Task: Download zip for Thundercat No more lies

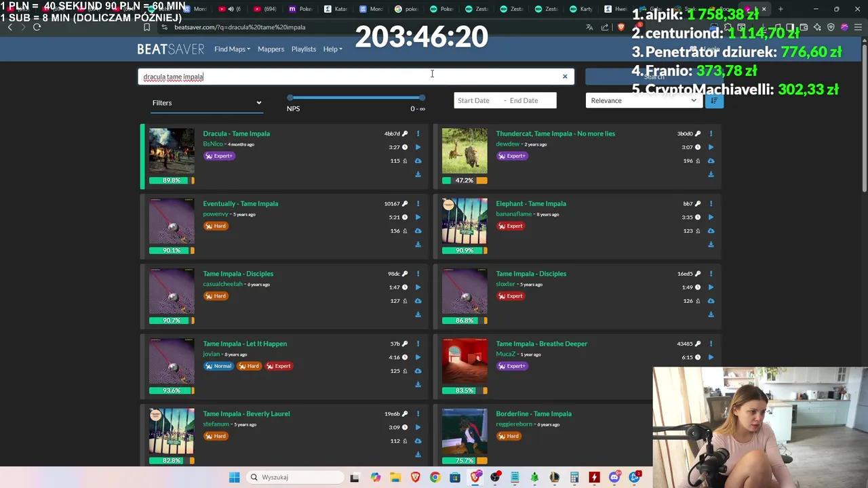Action: pos(711,174)
